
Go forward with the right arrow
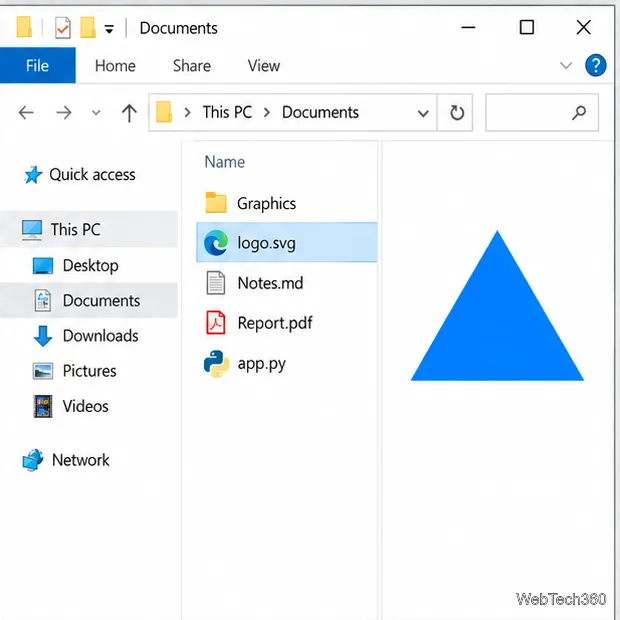pyautogui.click(x=64, y=113)
